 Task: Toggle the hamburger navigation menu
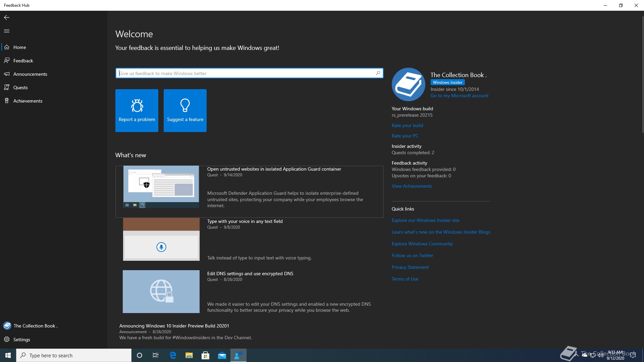tap(7, 31)
